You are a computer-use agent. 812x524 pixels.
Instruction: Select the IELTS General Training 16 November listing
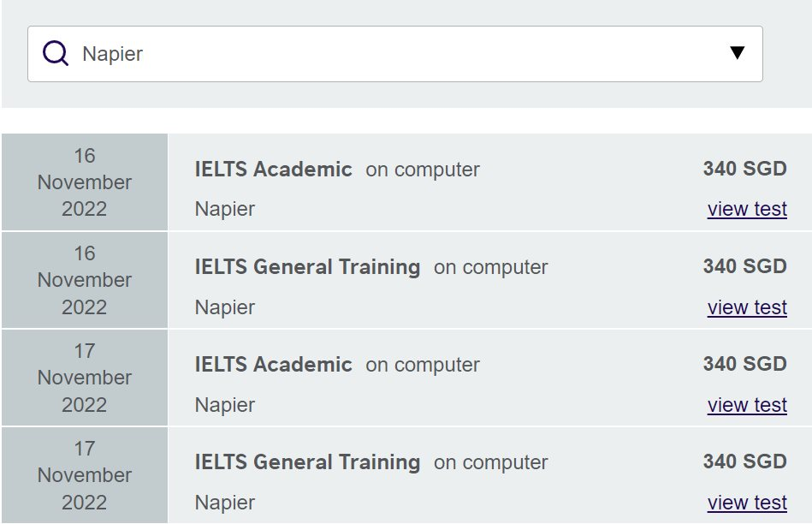click(307, 267)
